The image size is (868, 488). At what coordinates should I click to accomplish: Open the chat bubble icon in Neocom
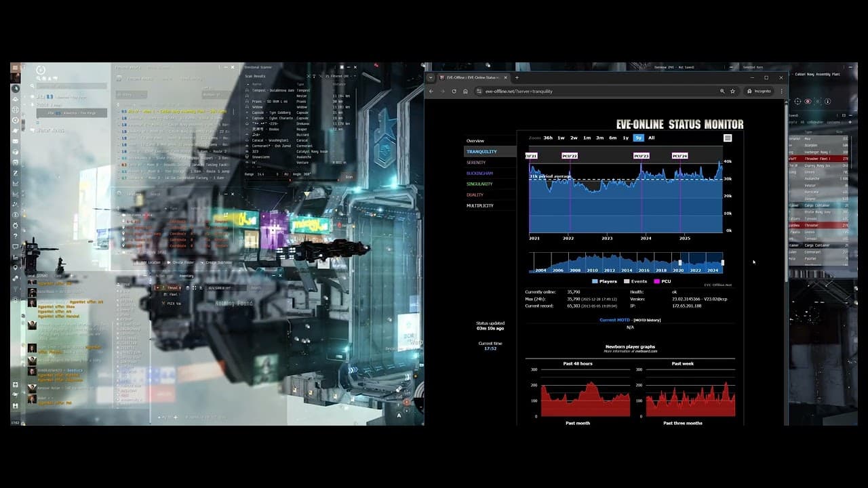(15, 247)
